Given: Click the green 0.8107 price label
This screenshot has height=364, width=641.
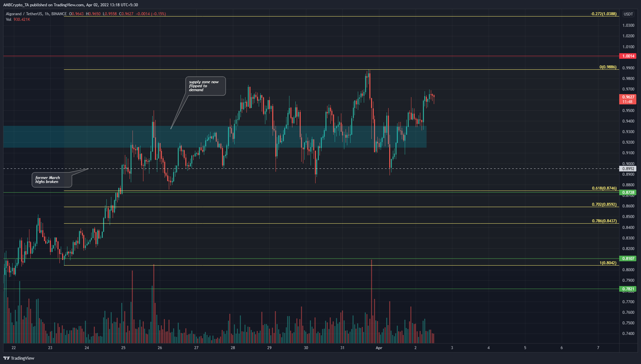Looking at the screenshot, I should 628,259.
